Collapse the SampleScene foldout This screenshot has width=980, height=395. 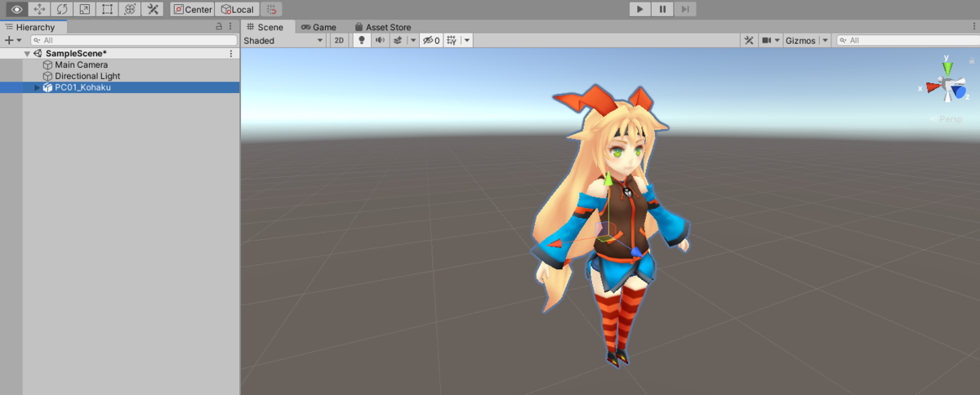pos(28,54)
